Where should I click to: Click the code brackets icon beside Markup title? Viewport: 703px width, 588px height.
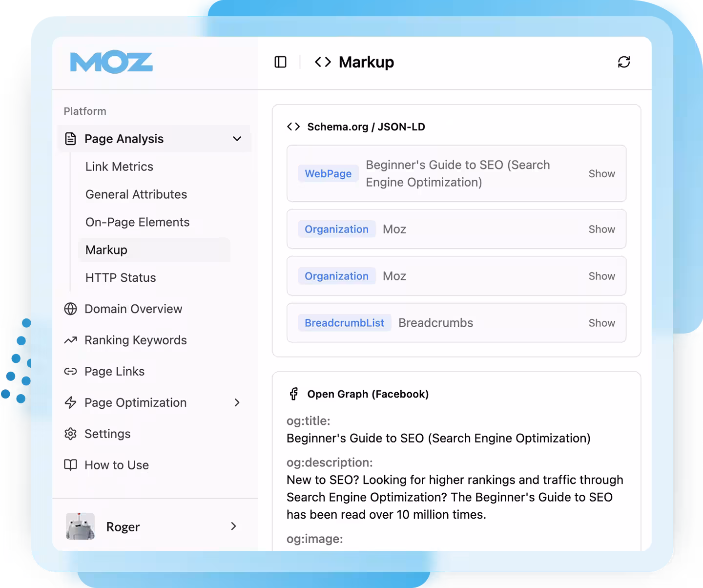coord(323,62)
